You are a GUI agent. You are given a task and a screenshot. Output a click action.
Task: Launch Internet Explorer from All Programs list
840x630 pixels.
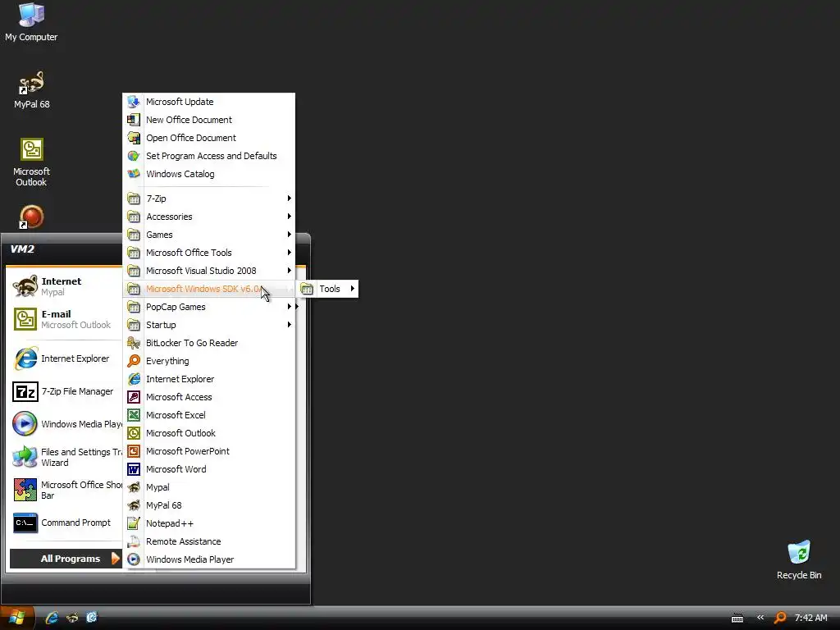pos(209,379)
